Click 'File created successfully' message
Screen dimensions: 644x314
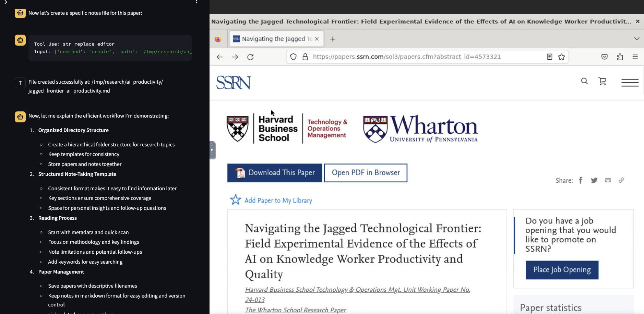pyautogui.click(x=96, y=86)
